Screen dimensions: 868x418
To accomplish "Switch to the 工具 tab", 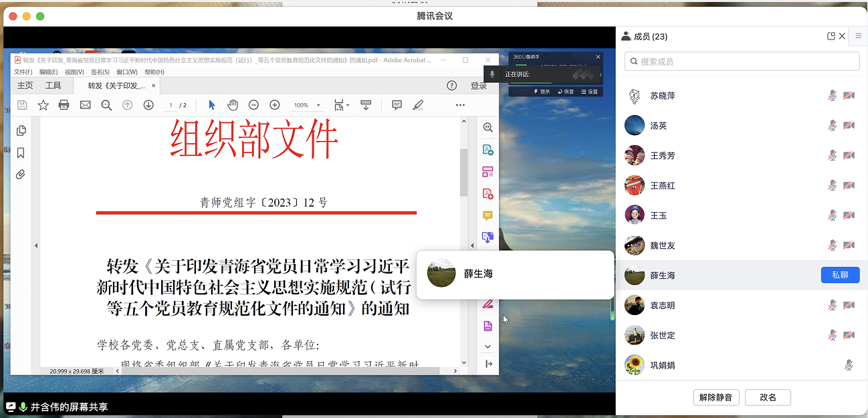I will coord(53,86).
